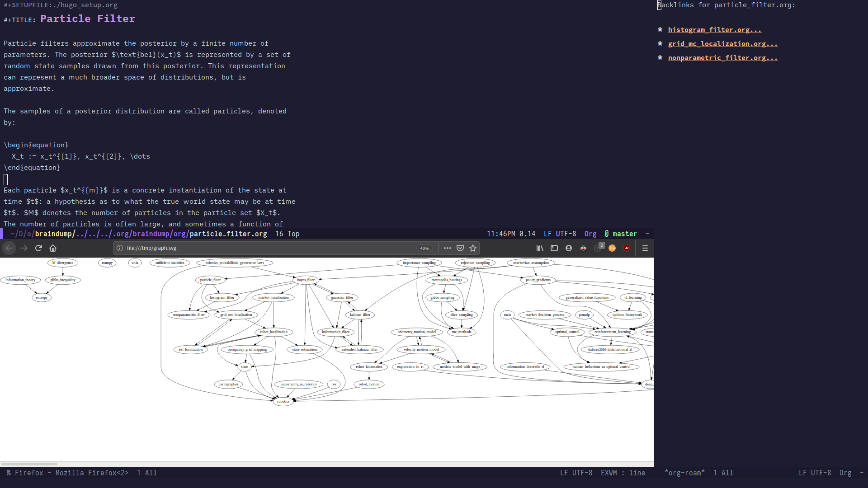Click the bayes_filter graph node

(306, 280)
